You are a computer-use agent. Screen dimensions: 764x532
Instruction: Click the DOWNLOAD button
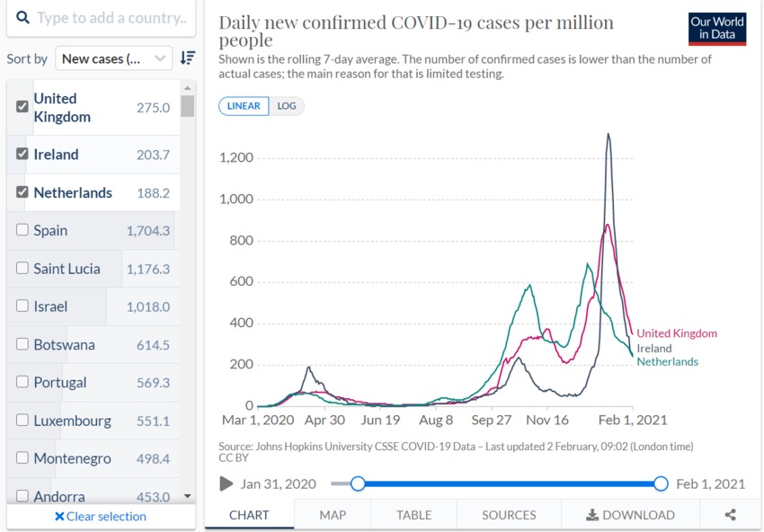630,515
